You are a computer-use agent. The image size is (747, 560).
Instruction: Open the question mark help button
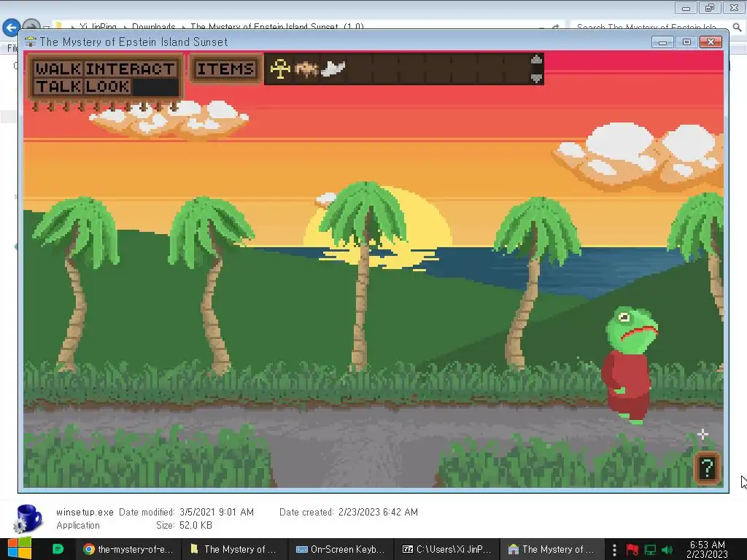tap(708, 468)
